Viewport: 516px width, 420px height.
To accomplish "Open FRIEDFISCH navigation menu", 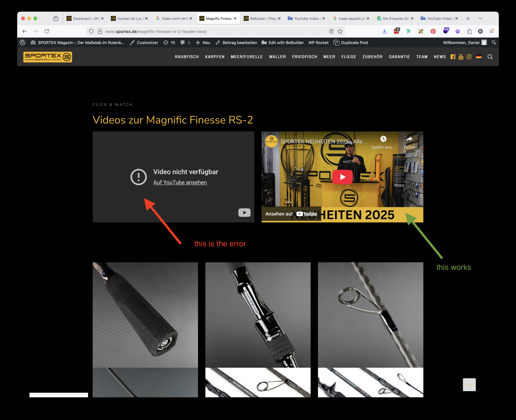I will 305,57.
